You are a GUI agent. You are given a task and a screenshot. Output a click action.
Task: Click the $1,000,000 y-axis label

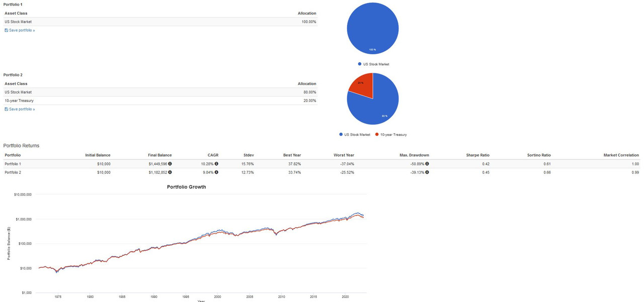pos(24,219)
